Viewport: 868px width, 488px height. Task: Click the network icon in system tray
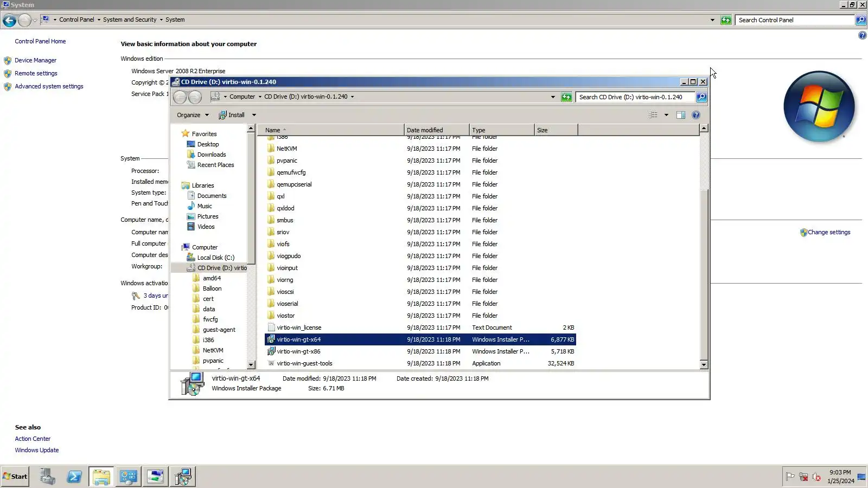(803, 477)
